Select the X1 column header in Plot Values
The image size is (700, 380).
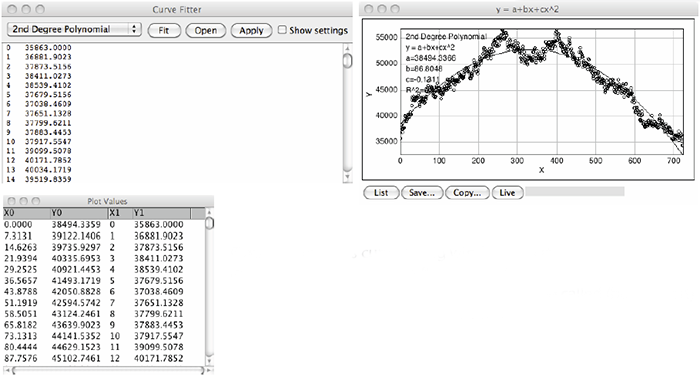pos(120,213)
